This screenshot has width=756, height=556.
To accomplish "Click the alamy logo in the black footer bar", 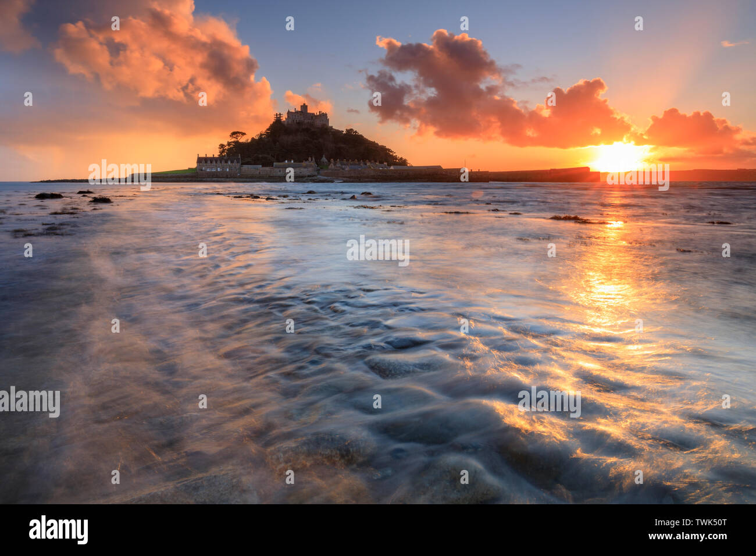I will tap(59, 530).
